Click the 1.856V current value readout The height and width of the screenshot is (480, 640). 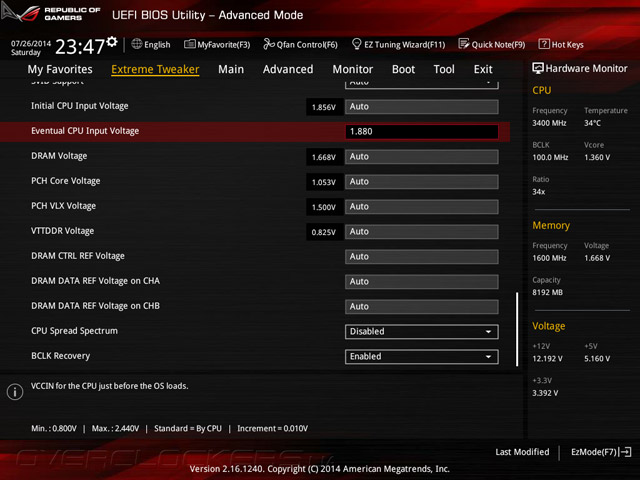(x=324, y=107)
